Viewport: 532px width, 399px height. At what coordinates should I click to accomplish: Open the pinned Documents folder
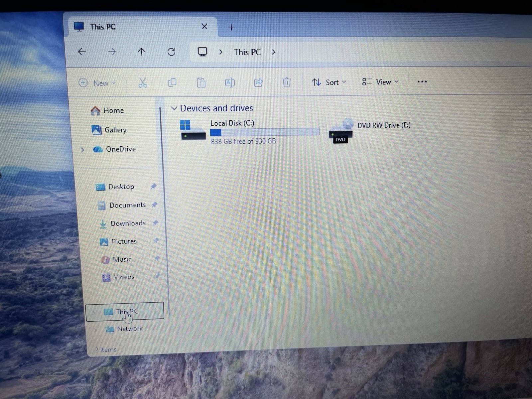(122, 205)
